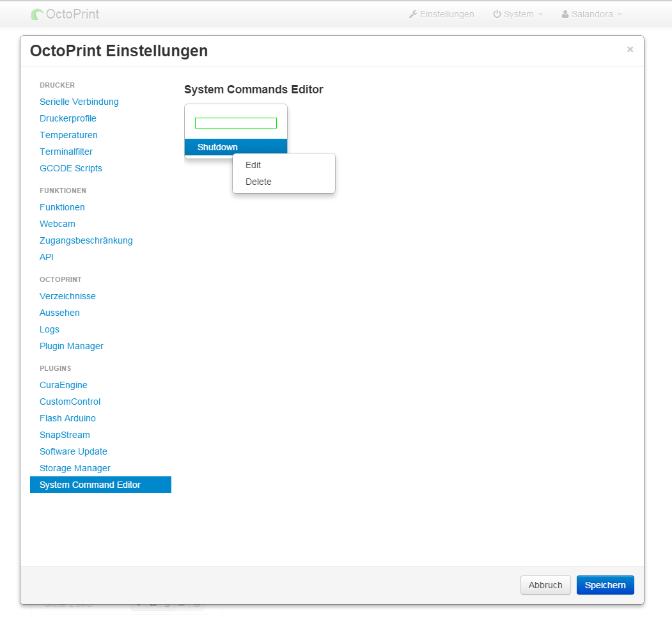Go to Flash Arduino plugin

[68, 418]
